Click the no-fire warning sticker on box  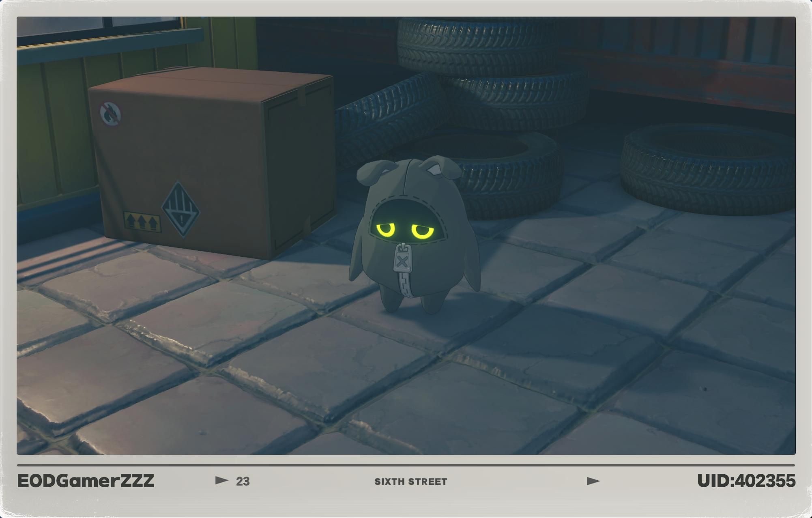pyautogui.click(x=110, y=114)
